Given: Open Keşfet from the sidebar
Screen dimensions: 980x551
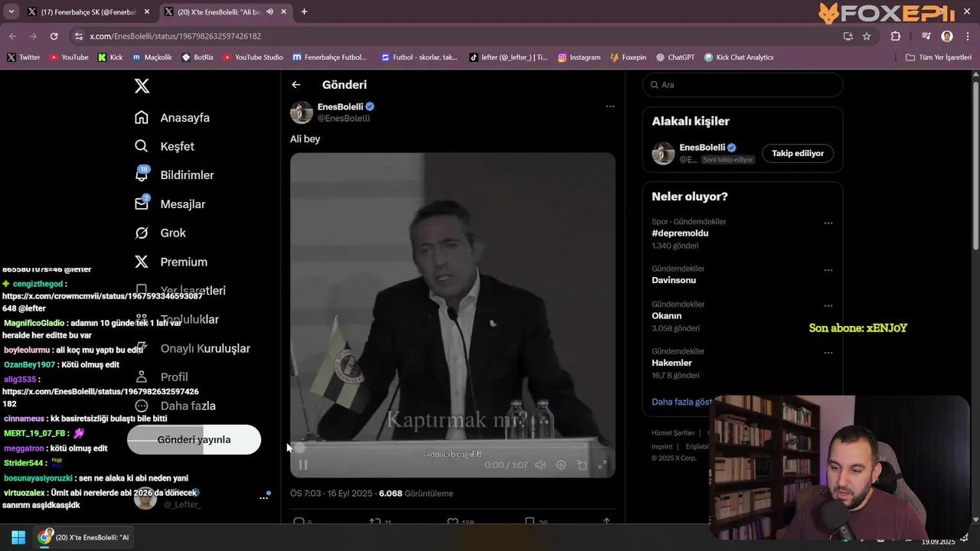Looking at the screenshot, I should click(x=165, y=146).
